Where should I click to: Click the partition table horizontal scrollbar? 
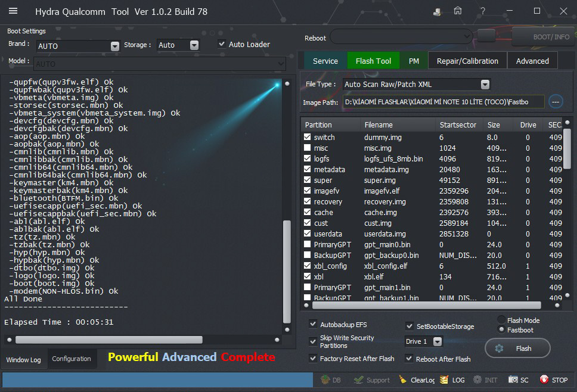click(427, 305)
